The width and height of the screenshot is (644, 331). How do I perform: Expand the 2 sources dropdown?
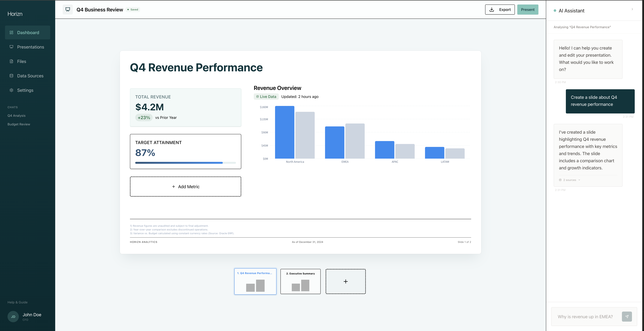(569, 180)
